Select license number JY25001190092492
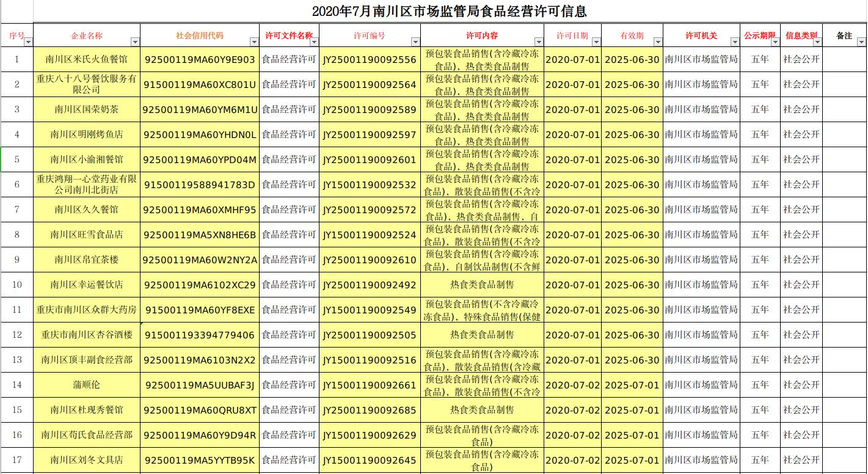Screen dimensions: 868x474 pyautogui.click(x=370, y=285)
